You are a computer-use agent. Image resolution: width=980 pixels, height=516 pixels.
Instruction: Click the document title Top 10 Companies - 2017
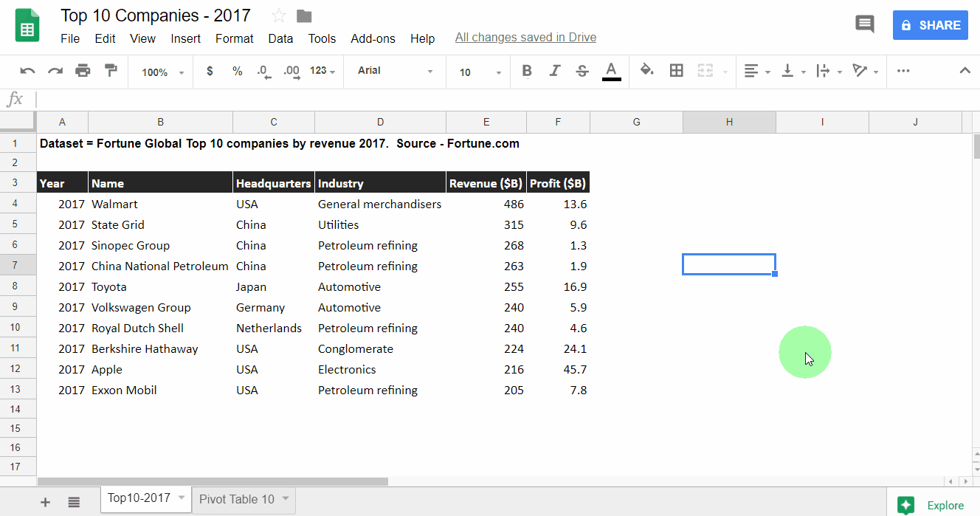pyautogui.click(x=156, y=16)
